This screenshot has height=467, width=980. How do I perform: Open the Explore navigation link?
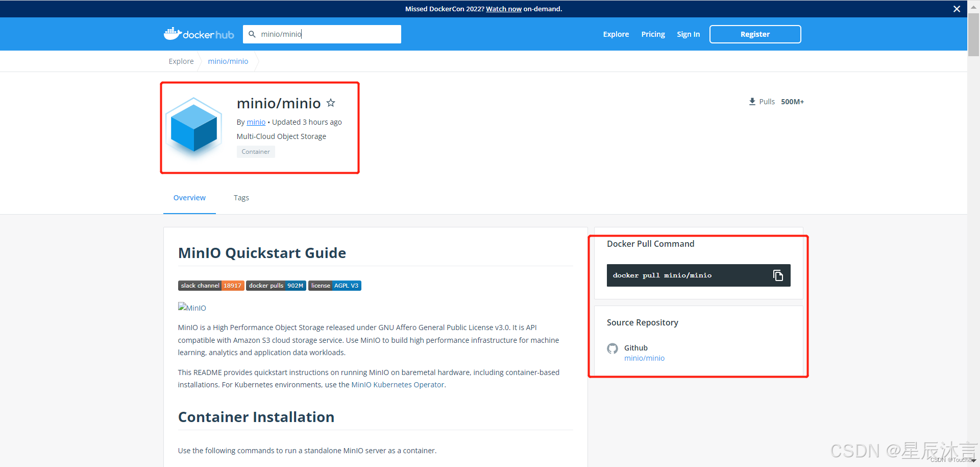click(616, 34)
